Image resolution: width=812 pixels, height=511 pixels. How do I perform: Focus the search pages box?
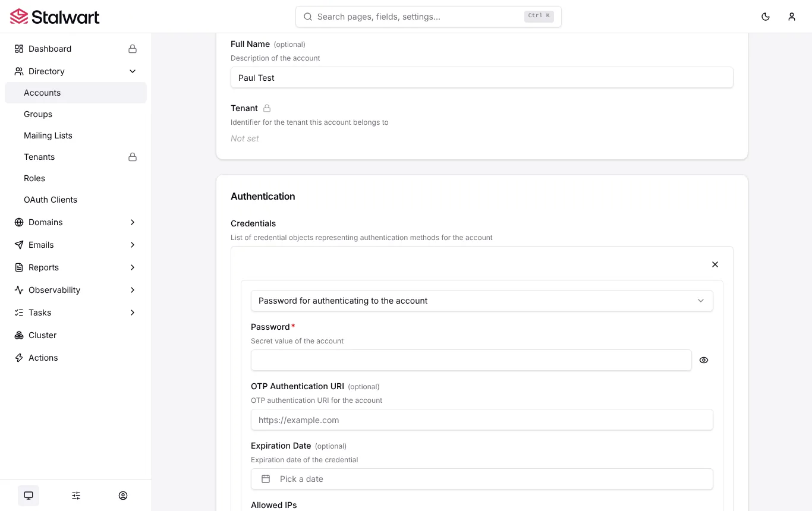(x=429, y=17)
